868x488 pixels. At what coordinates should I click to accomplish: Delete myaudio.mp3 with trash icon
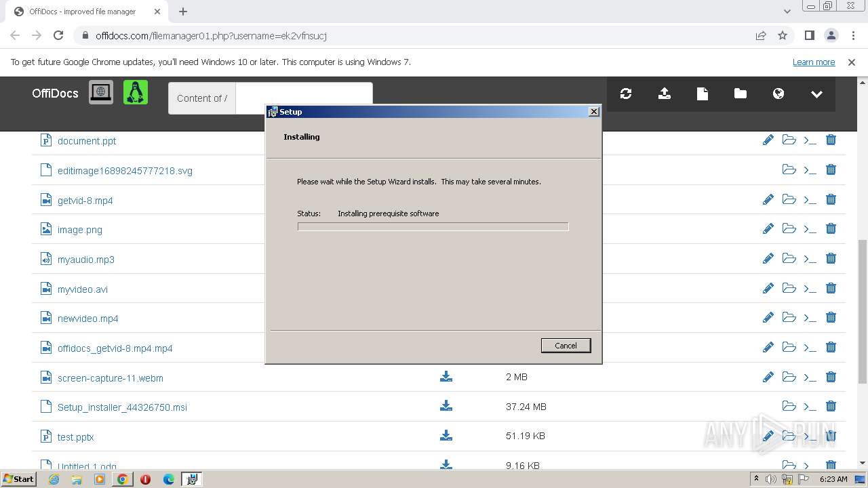click(x=831, y=258)
